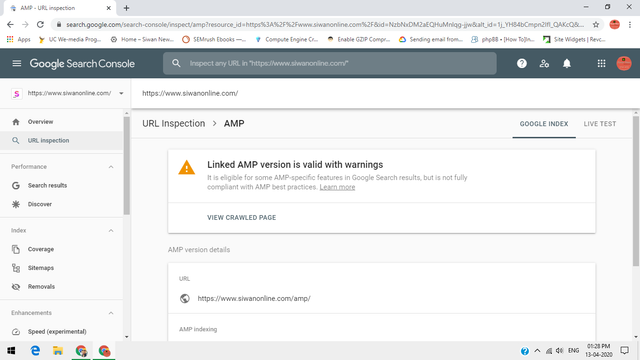Open the Help question mark icon

(522, 63)
